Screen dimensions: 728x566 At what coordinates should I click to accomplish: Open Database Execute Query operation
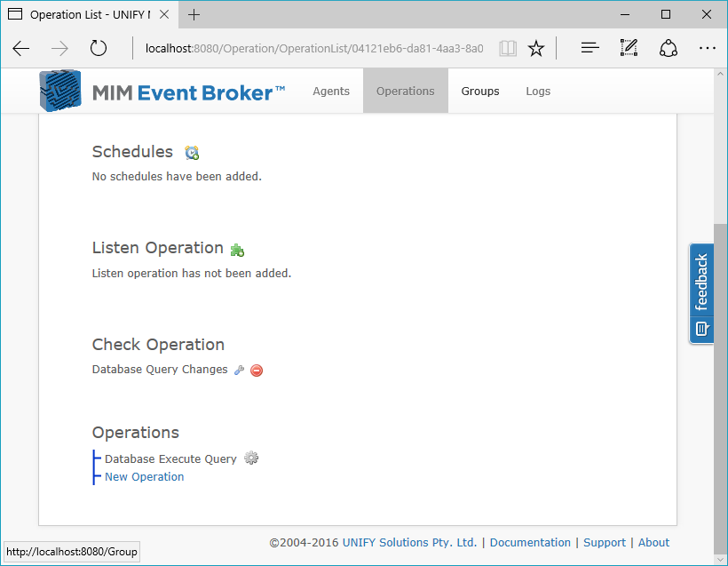click(x=170, y=459)
